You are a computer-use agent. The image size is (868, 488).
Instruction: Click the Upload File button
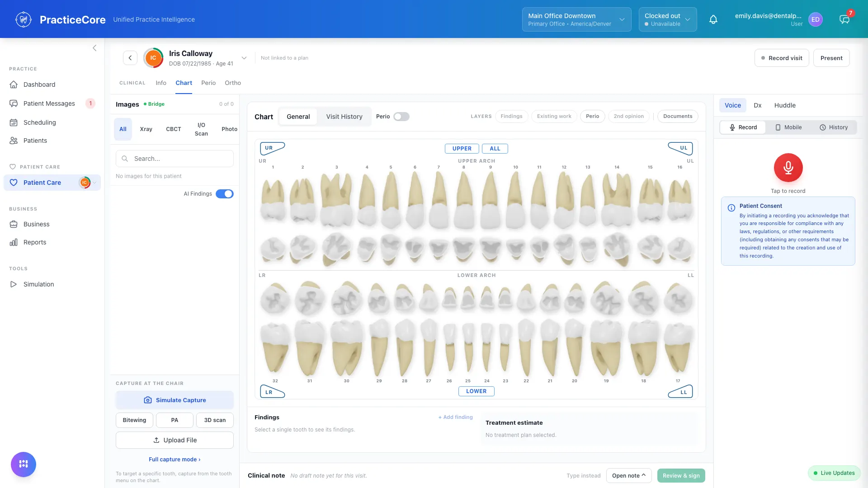click(x=175, y=440)
